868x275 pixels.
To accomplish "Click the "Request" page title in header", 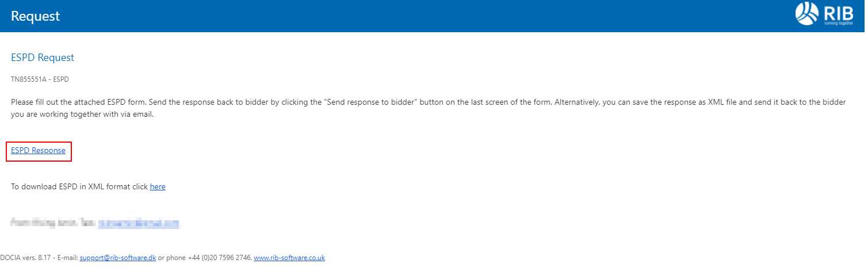I will (35, 16).
